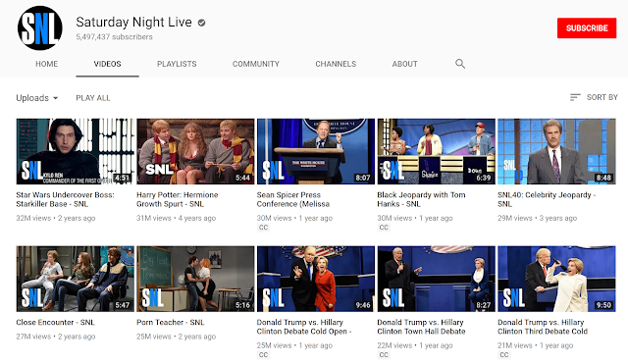Click the Close Encounter thumbnail
The width and height of the screenshot is (628, 364).
(76, 279)
